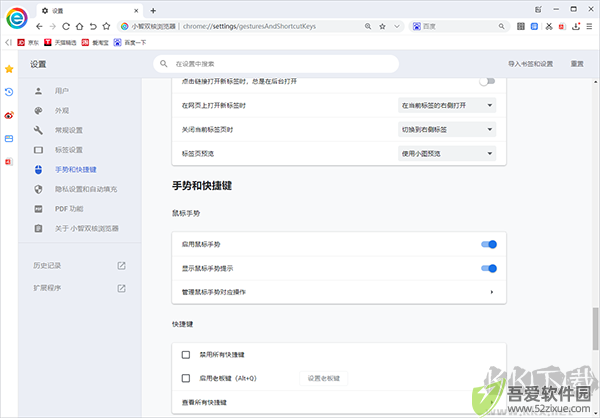Click the red PDF icon in the toolbar
The width and height of the screenshot is (600, 418).
pos(562,26)
